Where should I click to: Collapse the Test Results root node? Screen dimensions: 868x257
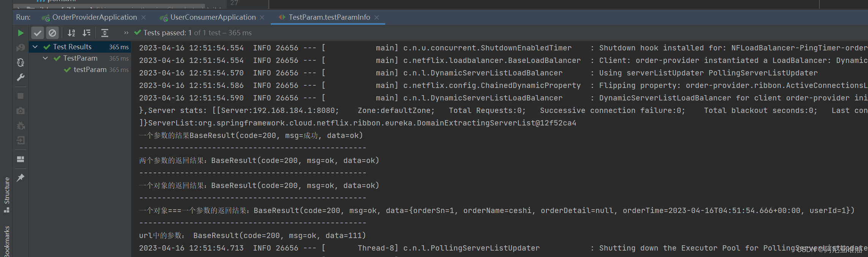pos(35,47)
